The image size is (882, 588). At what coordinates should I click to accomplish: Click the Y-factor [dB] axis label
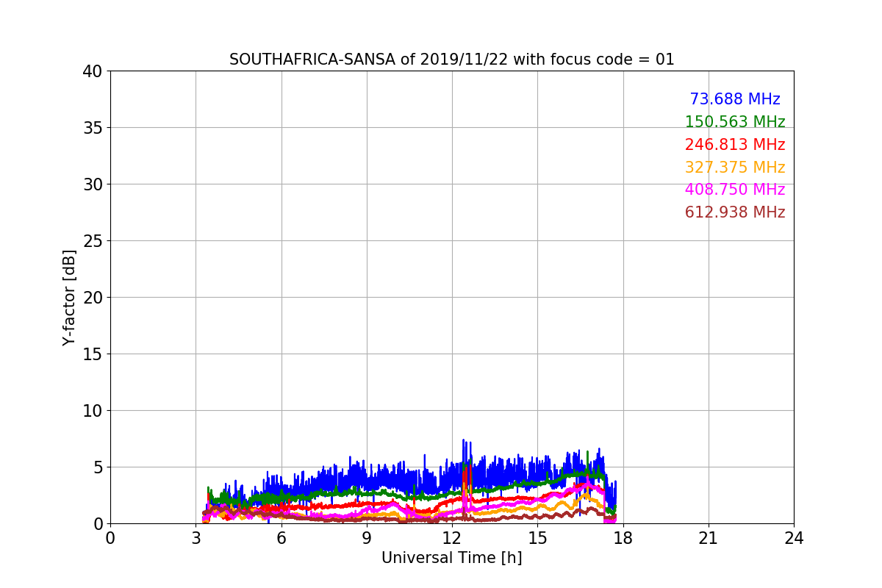(x=69, y=297)
